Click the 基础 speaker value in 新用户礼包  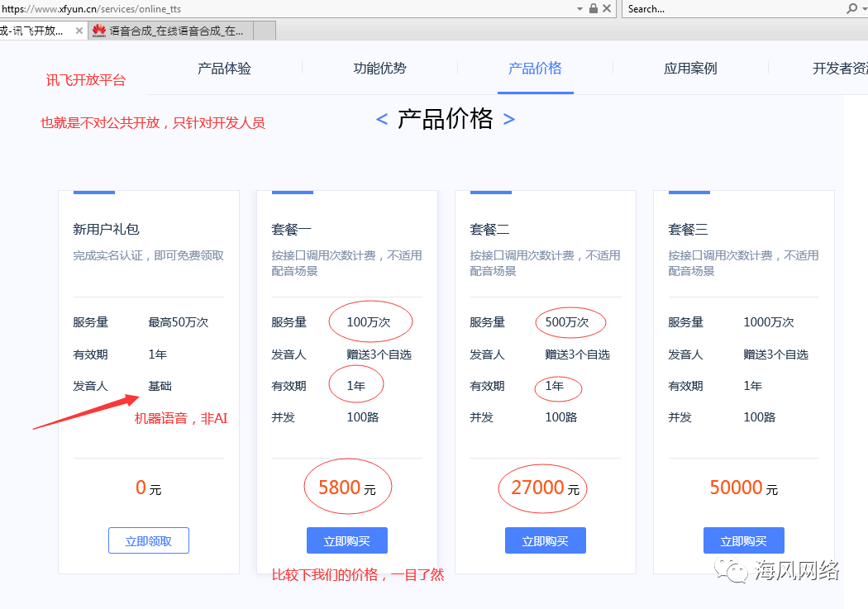tap(160, 386)
